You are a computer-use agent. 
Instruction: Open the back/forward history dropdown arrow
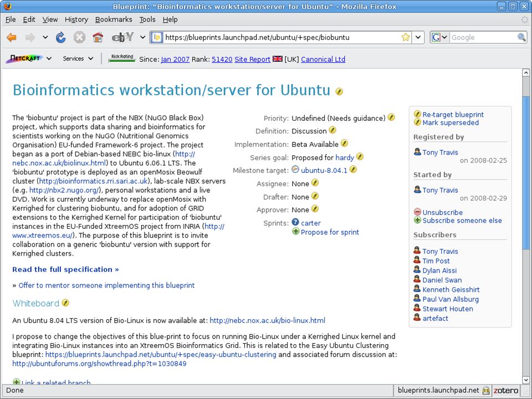point(45,37)
